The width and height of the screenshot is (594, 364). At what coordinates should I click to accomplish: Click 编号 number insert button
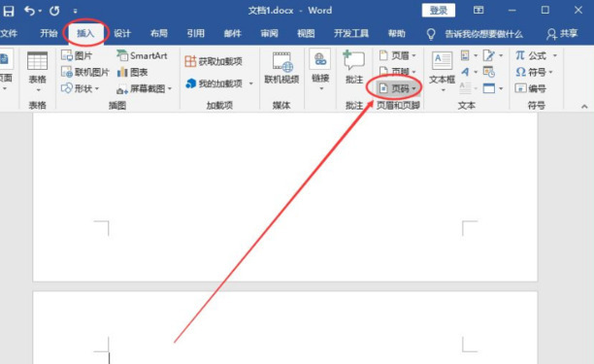pyautogui.click(x=531, y=88)
